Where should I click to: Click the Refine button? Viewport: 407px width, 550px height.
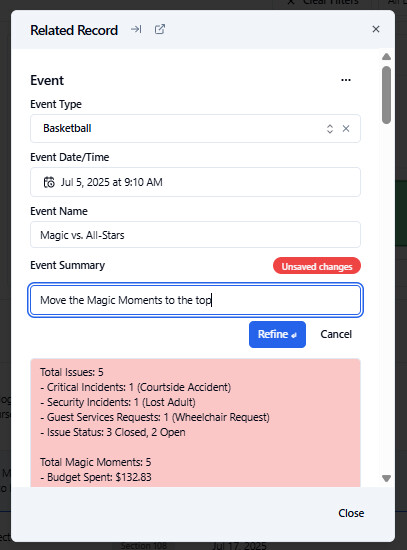277,334
